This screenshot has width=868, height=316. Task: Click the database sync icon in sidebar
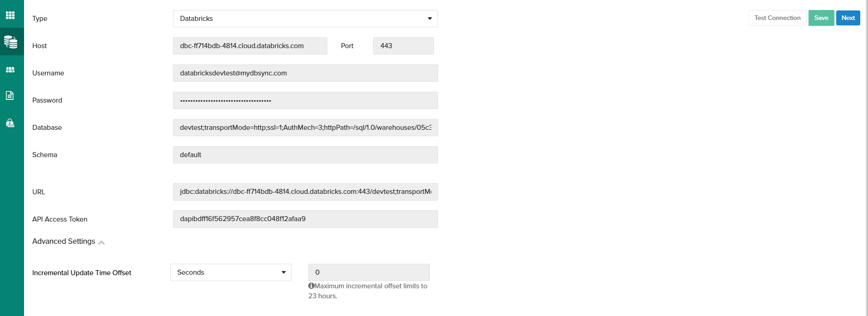(x=11, y=42)
